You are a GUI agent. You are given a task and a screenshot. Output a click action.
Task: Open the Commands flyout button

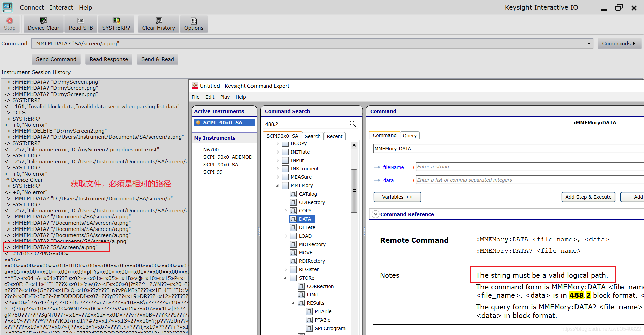click(x=619, y=44)
